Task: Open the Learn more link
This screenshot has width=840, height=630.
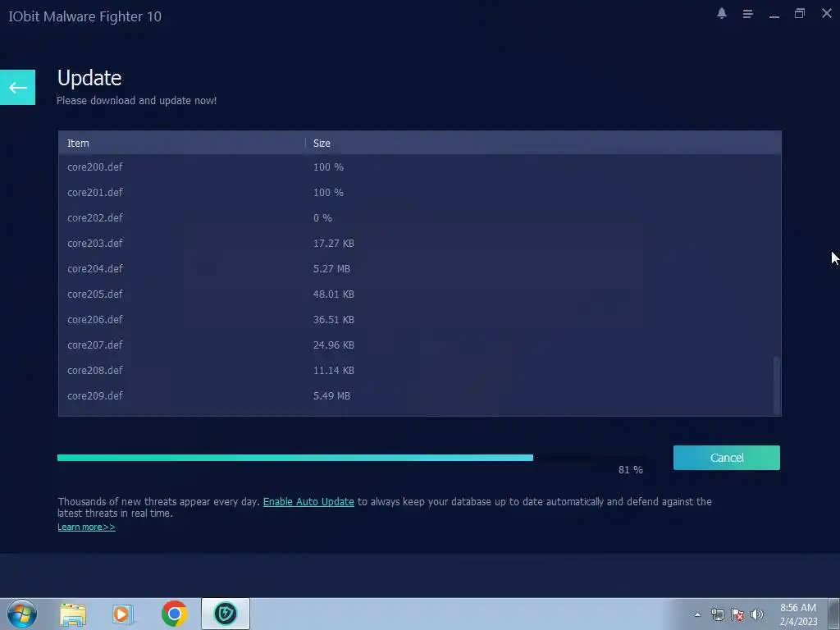Action: tap(86, 527)
